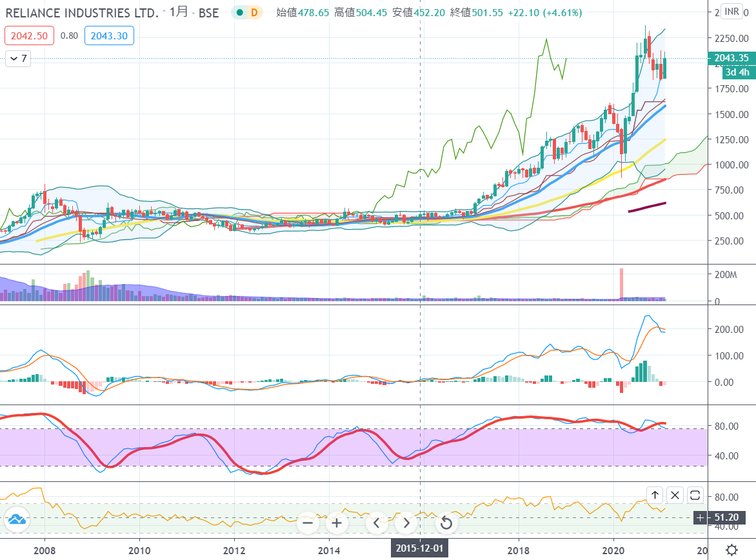Click the 終値 501.55 close value
This screenshot has height=560, width=756.
point(476,12)
